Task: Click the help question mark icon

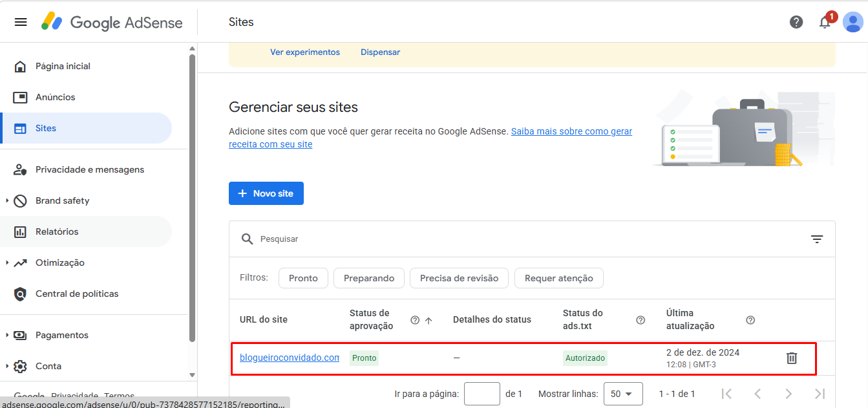Action: pyautogui.click(x=796, y=22)
